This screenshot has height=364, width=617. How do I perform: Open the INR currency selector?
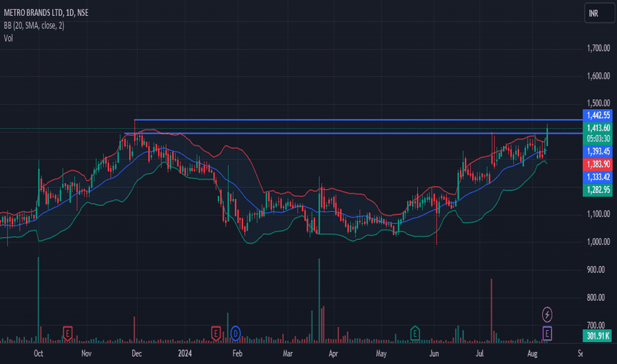pyautogui.click(x=599, y=13)
